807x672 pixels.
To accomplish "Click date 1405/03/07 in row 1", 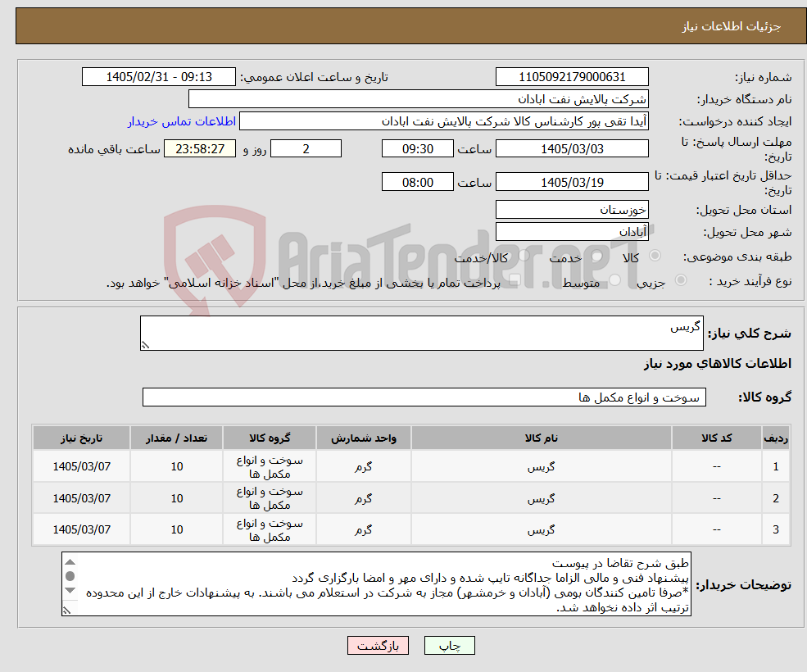I will click(x=81, y=466).
